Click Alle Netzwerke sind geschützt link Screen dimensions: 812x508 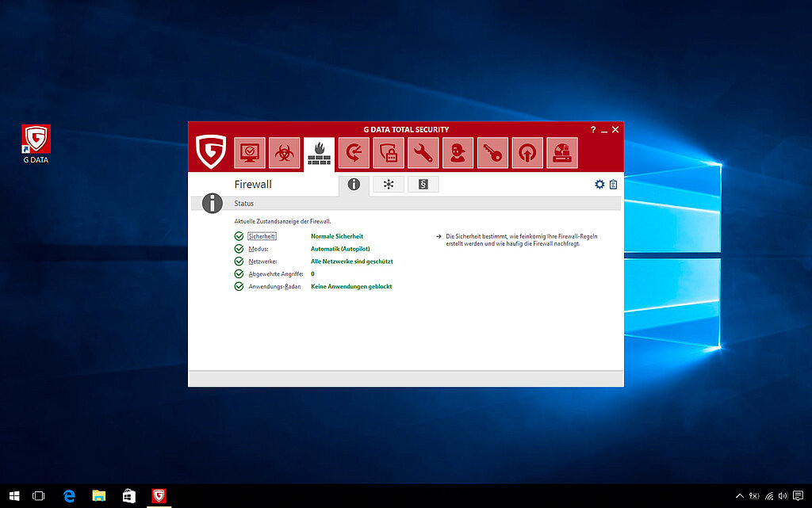click(x=351, y=262)
